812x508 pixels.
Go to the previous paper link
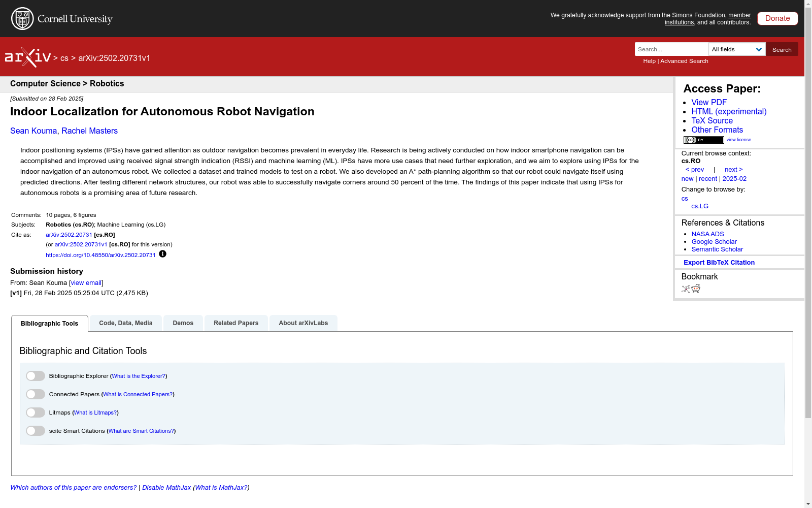(x=695, y=170)
